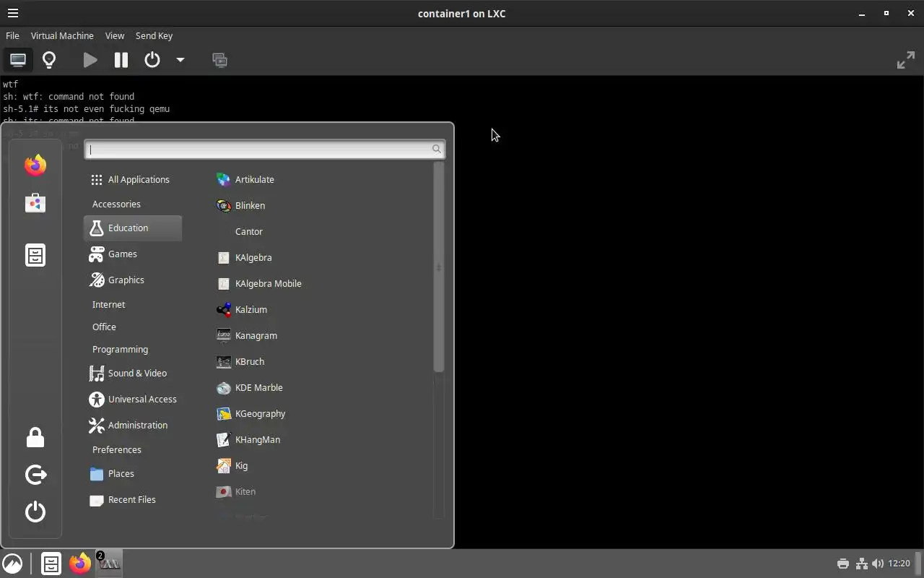Select the Sound & Video category
Viewport: 924px width, 578px height.
coord(133,373)
